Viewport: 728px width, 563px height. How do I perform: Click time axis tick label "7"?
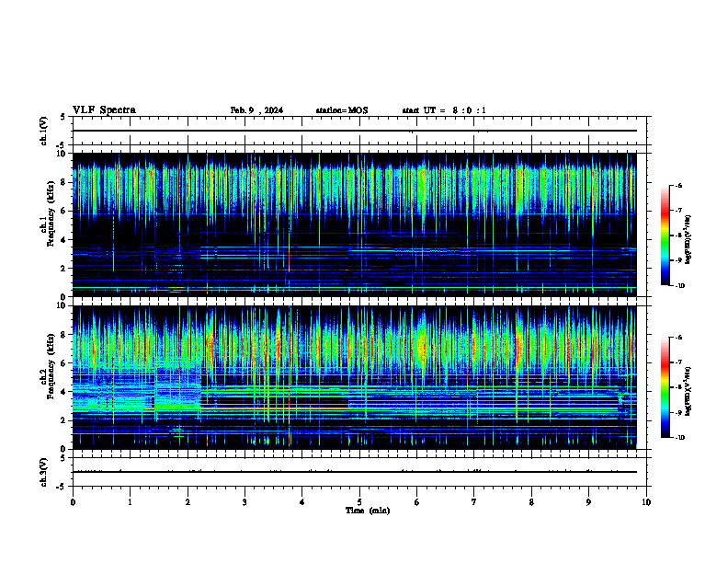(474, 502)
